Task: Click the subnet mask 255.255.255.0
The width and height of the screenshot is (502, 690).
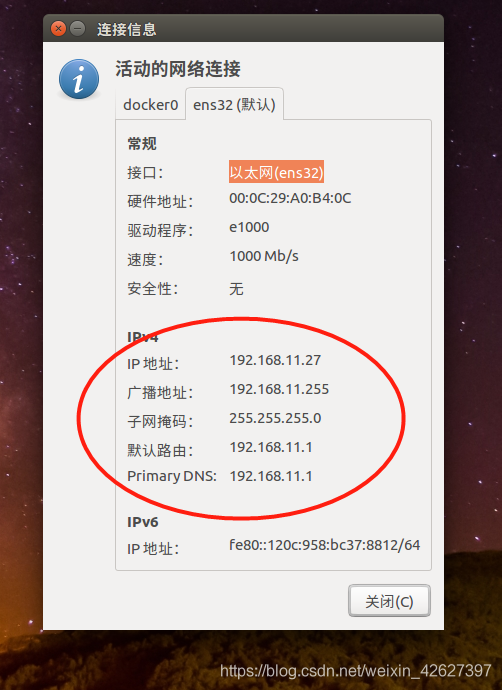Action: click(275, 418)
